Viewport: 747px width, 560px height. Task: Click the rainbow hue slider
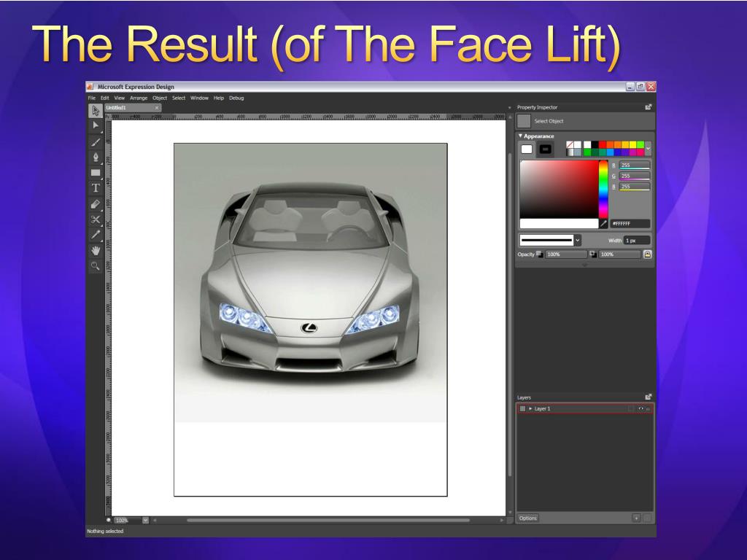pos(603,189)
